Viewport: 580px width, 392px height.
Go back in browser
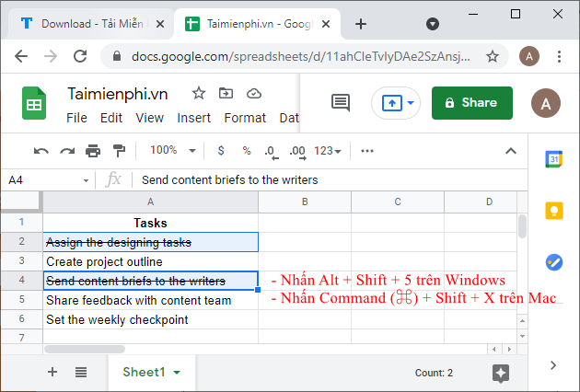coord(21,56)
